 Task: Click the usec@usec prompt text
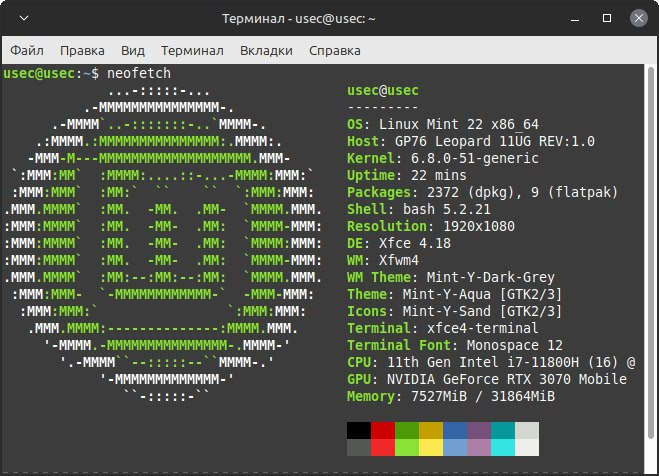pyautogui.click(x=39, y=73)
